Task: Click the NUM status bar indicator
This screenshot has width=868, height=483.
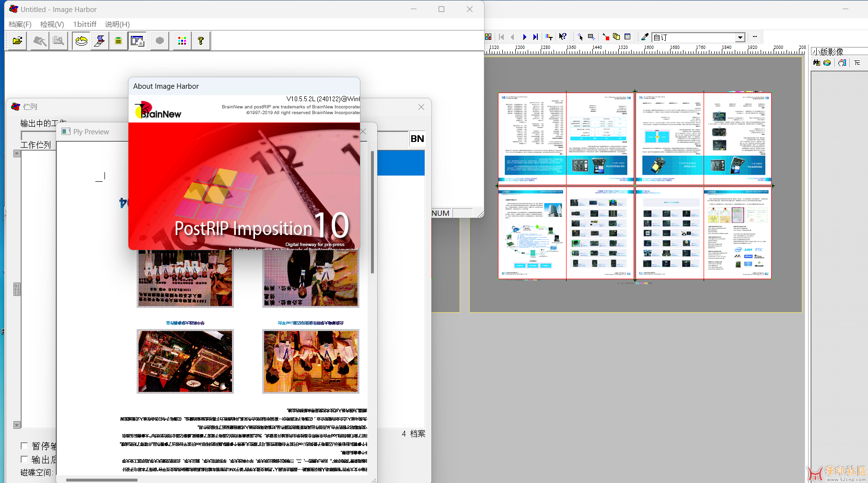Action: click(440, 213)
